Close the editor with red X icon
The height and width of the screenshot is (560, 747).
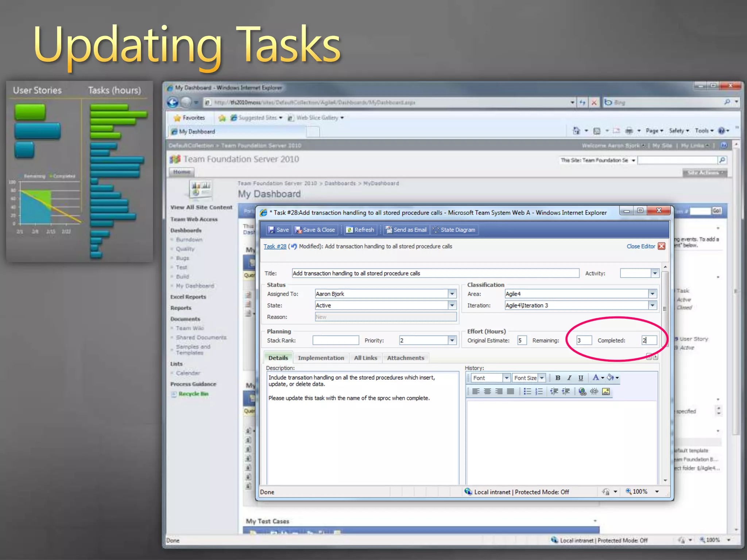662,246
